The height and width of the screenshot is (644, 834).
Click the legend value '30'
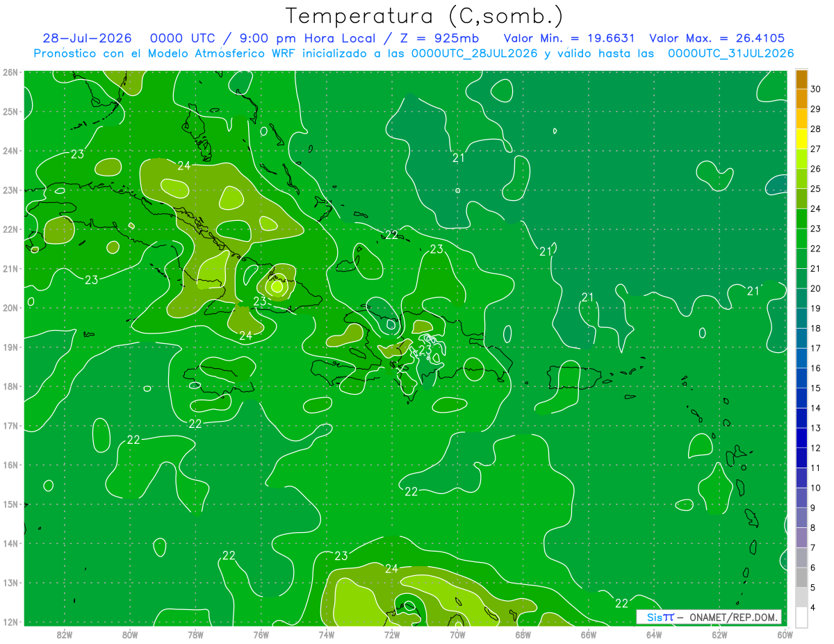pyautogui.click(x=815, y=89)
